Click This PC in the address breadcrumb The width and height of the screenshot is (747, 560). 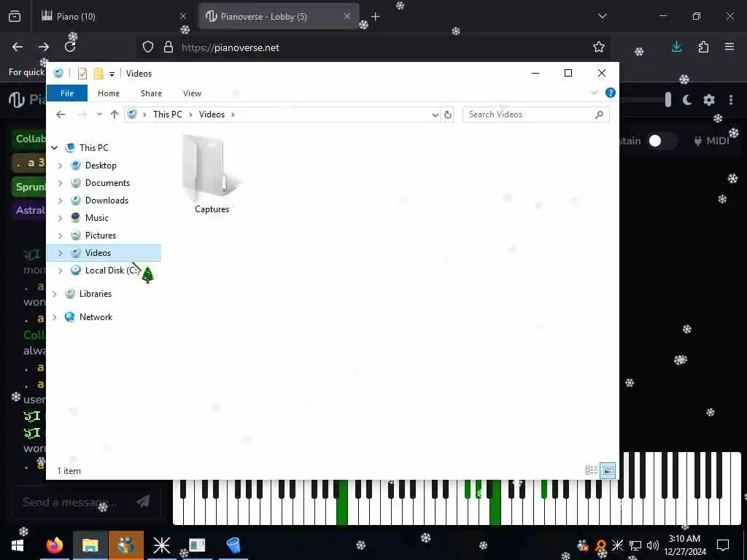click(x=167, y=114)
